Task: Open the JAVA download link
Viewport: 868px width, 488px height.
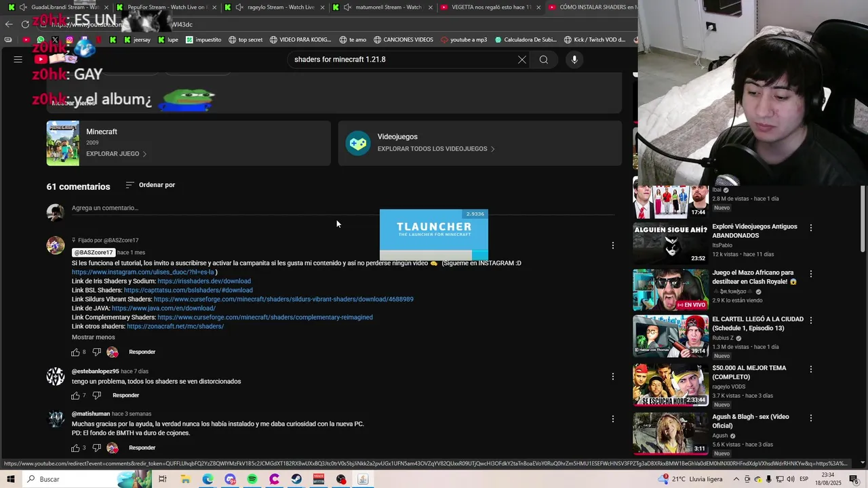Action: click(x=163, y=308)
